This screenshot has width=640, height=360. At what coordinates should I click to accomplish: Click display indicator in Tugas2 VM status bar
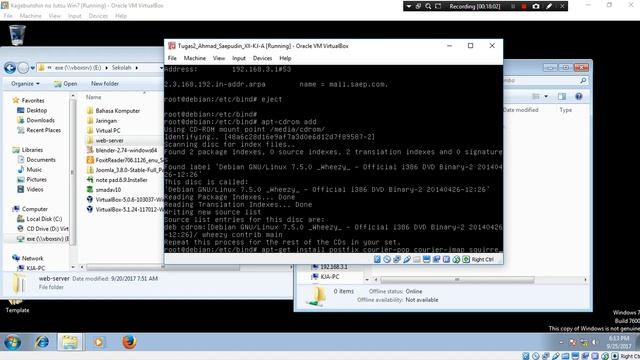[427, 259]
